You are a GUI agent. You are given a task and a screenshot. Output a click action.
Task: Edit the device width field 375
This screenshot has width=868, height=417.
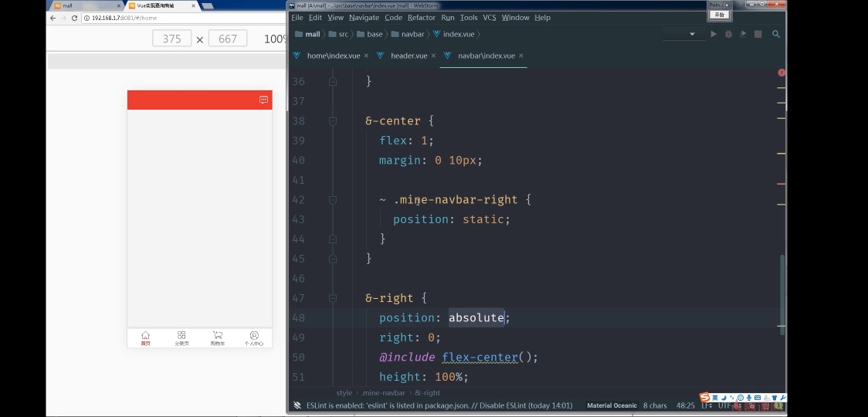tap(171, 39)
